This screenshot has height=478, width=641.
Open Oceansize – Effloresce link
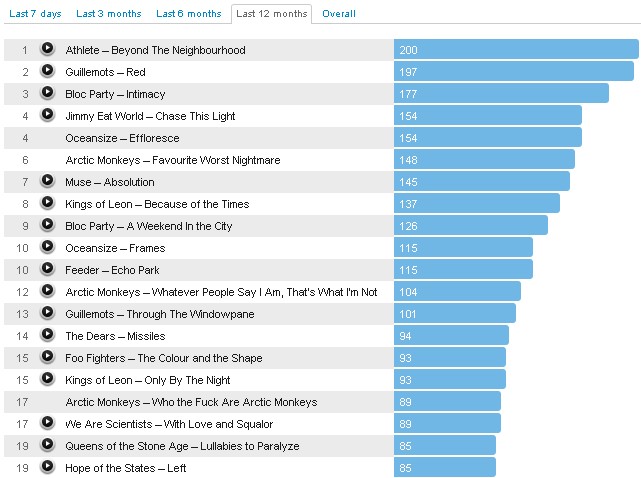[x=122, y=138]
